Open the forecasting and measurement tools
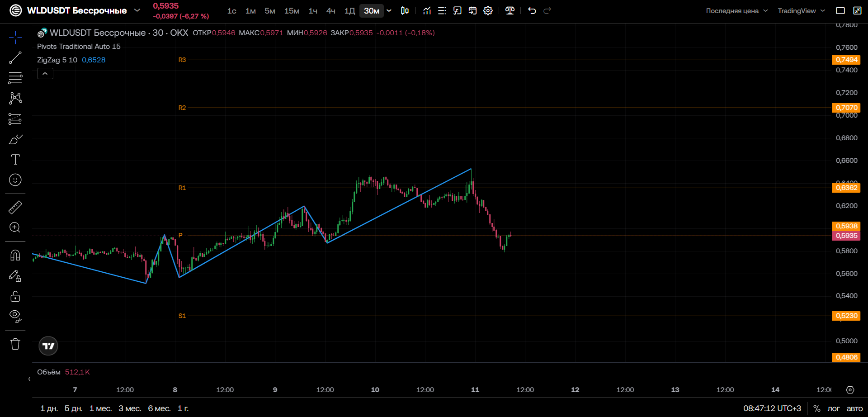 [x=15, y=119]
